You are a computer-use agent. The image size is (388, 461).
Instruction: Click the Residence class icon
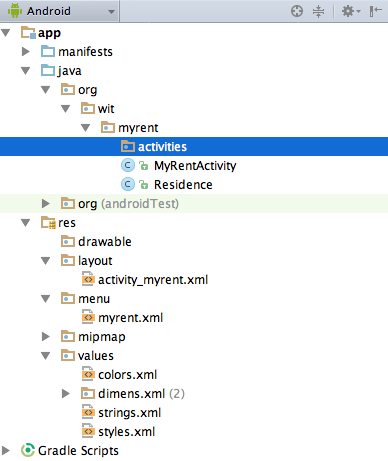tap(128, 184)
